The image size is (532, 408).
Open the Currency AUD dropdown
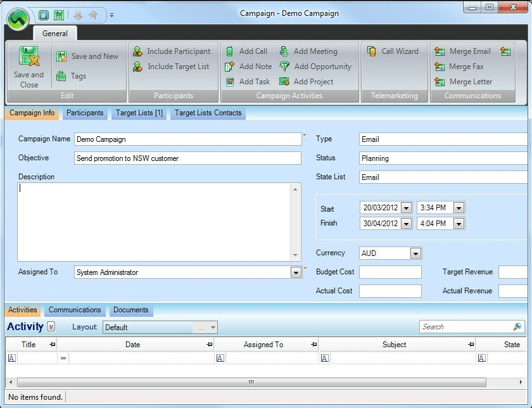[415, 253]
